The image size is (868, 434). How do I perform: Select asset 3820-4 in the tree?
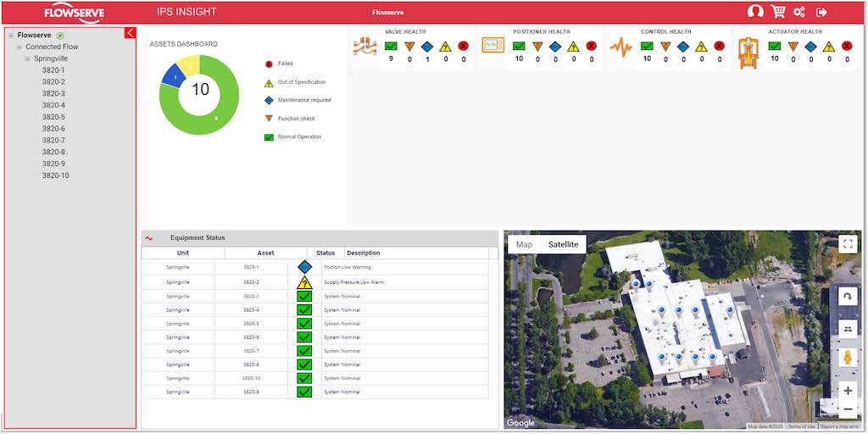pos(53,105)
